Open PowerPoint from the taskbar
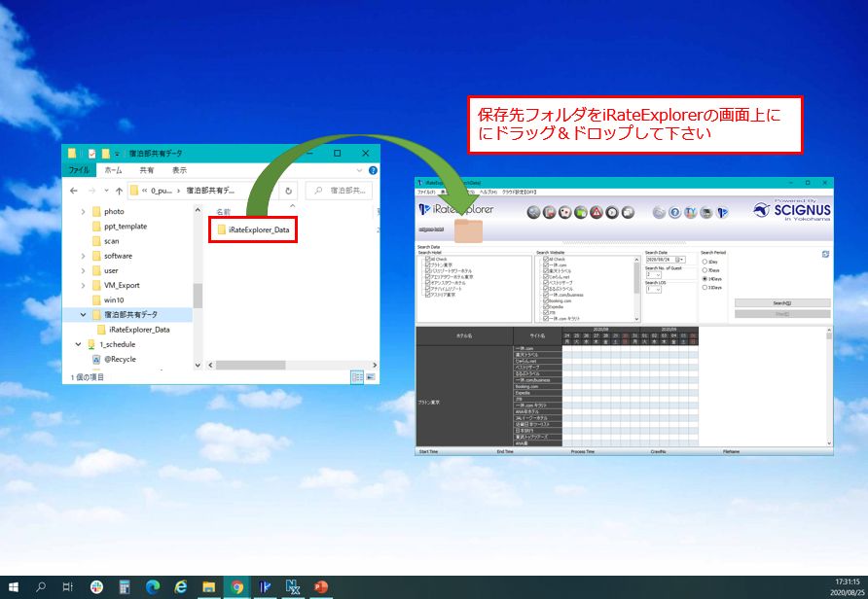 click(x=320, y=586)
